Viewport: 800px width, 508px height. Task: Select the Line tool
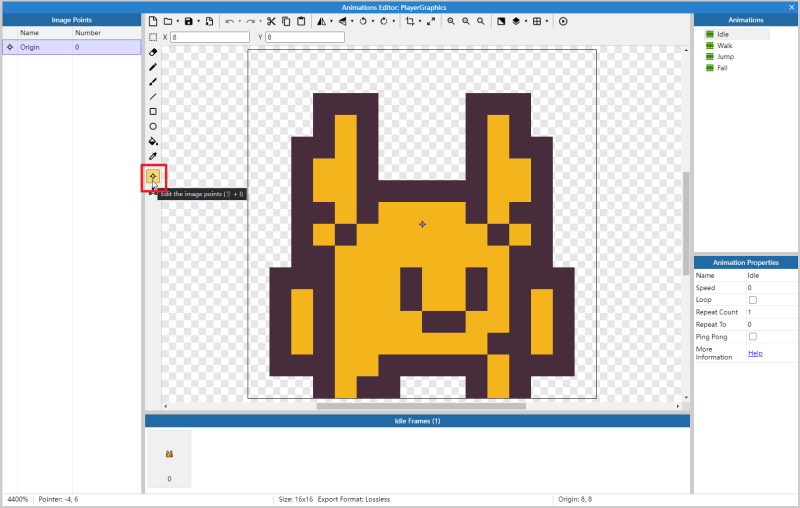153,96
